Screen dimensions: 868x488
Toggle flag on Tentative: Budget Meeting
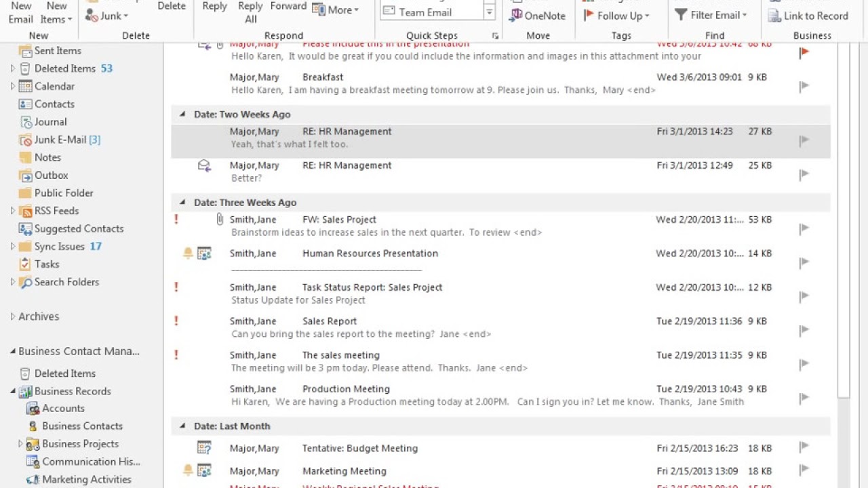804,447
